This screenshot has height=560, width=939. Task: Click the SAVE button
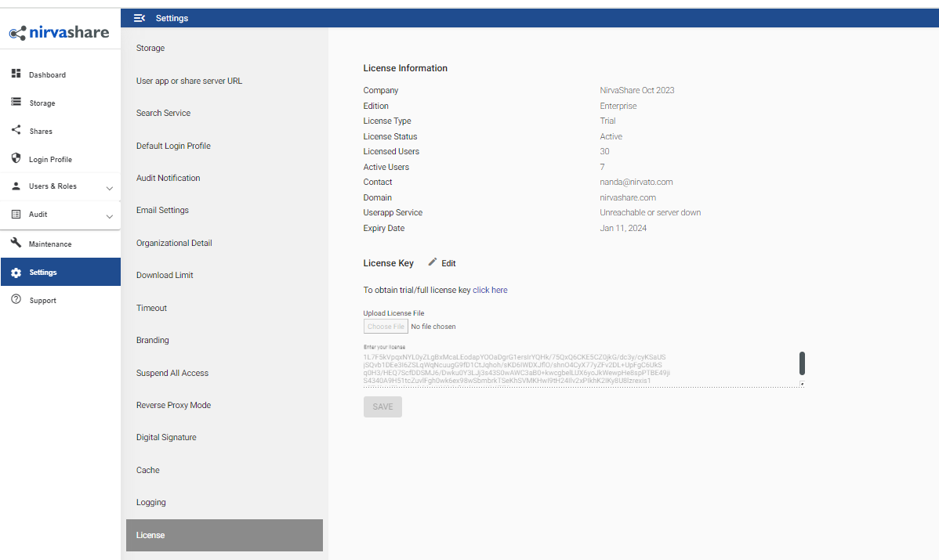(x=382, y=406)
